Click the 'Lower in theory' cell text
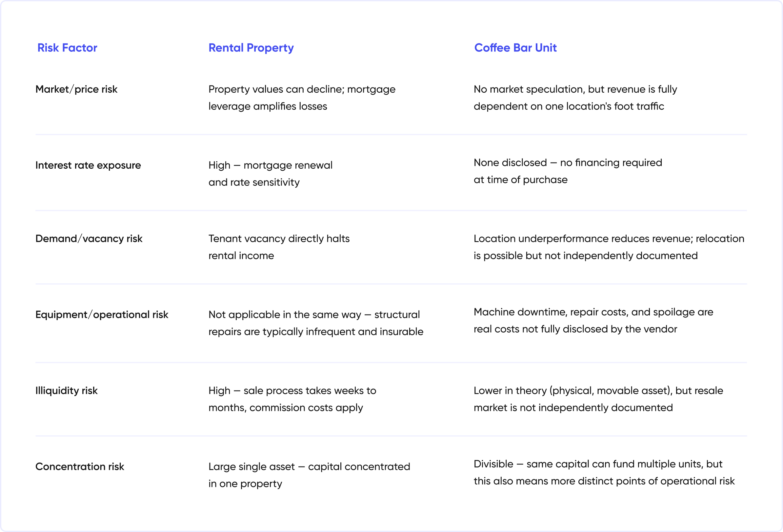The width and height of the screenshot is (783, 532). (x=598, y=399)
